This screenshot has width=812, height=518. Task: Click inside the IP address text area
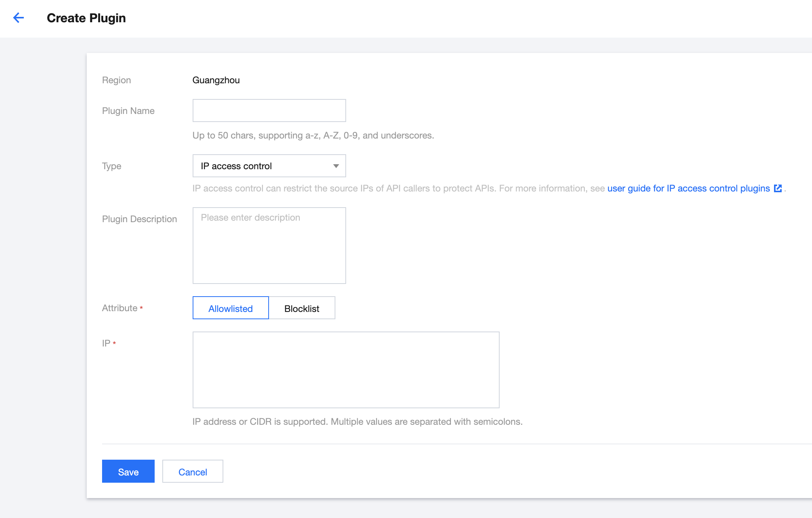pyautogui.click(x=346, y=370)
